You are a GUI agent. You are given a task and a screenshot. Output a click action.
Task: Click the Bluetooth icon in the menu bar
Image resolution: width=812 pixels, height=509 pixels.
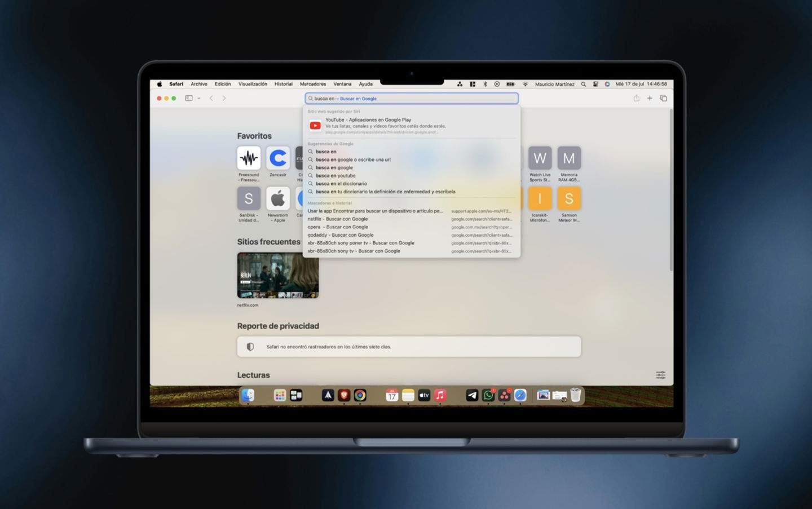point(486,83)
